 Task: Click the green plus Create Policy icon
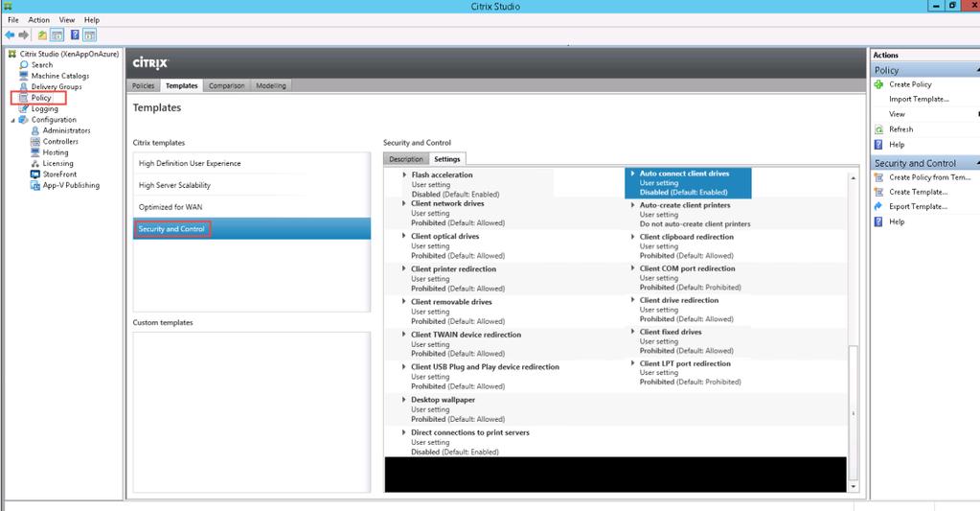(878, 84)
